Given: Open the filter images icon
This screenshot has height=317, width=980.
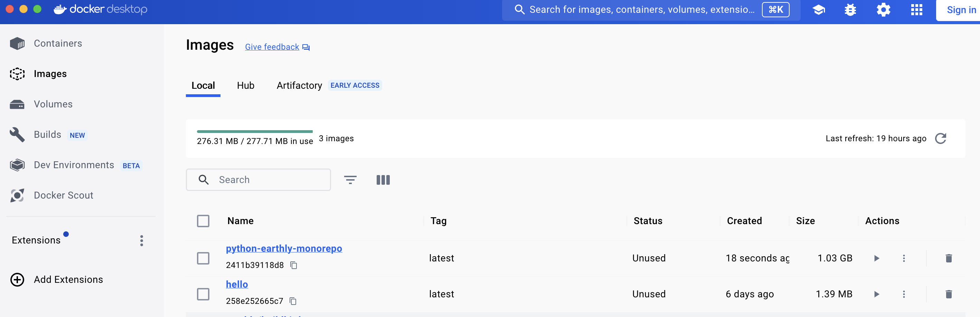Looking at the screenshot, I should 350,180.
